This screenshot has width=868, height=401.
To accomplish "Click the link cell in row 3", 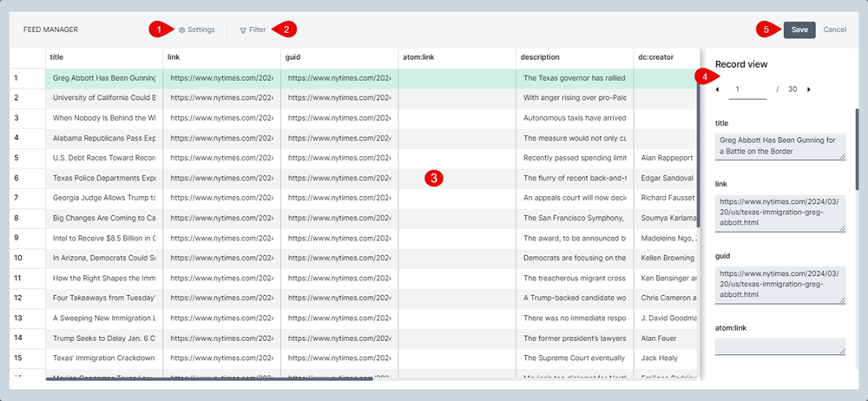I will (222, 118).
